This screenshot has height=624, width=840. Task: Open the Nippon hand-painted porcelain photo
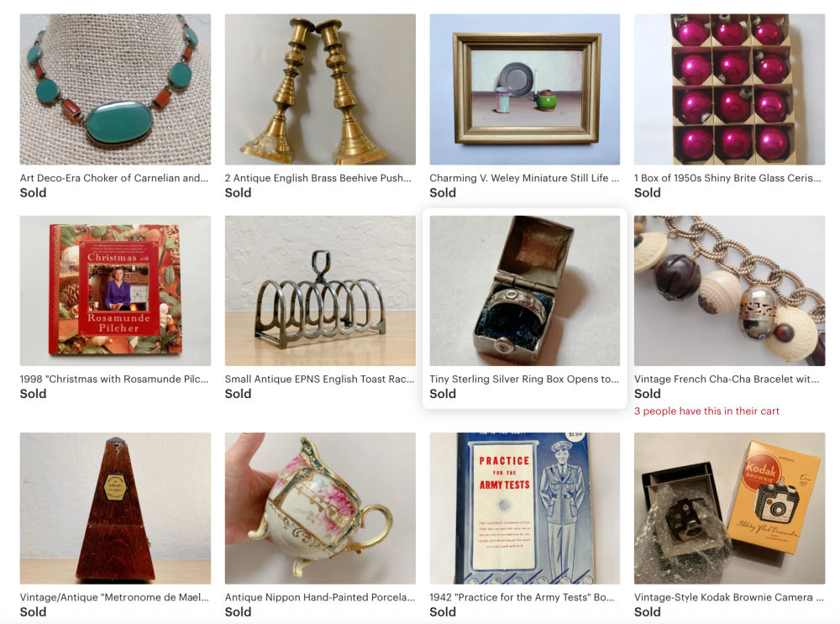[320, 508]
